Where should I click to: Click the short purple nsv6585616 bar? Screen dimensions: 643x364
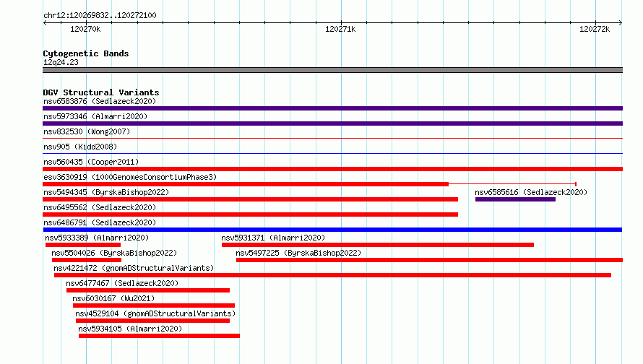point(515,199)
